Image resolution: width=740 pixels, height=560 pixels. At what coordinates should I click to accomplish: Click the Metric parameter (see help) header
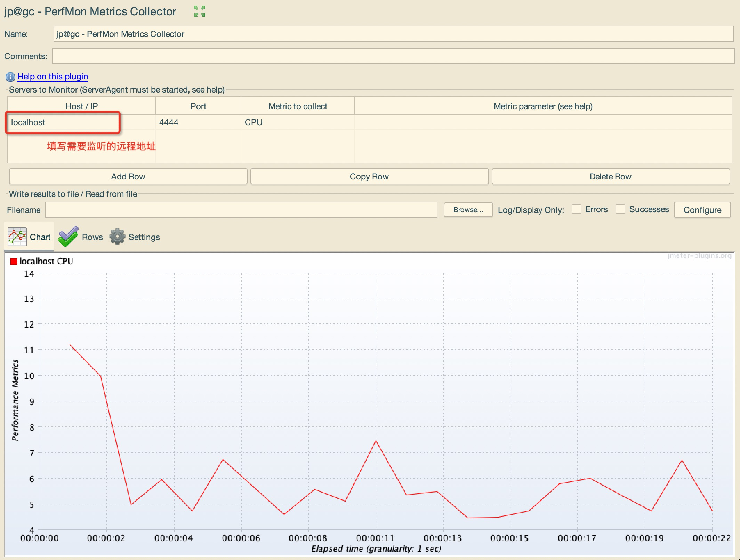click(x=543, y=106)
